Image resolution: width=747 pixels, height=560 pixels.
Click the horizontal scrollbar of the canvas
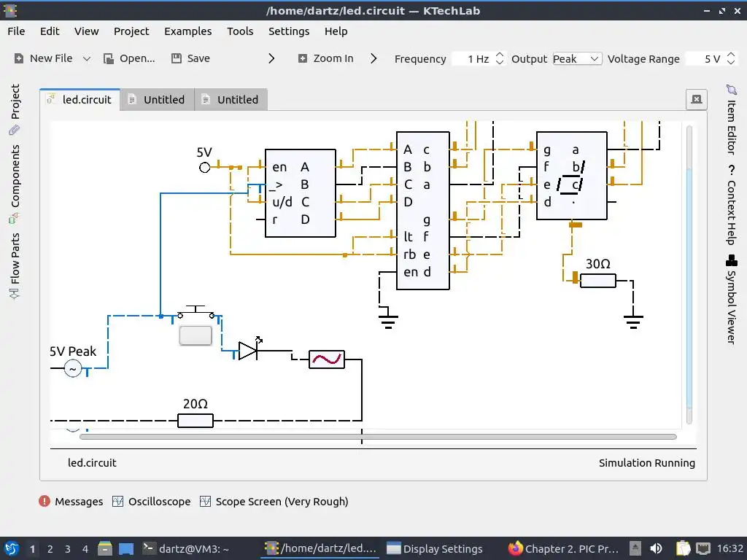(379, 437)
